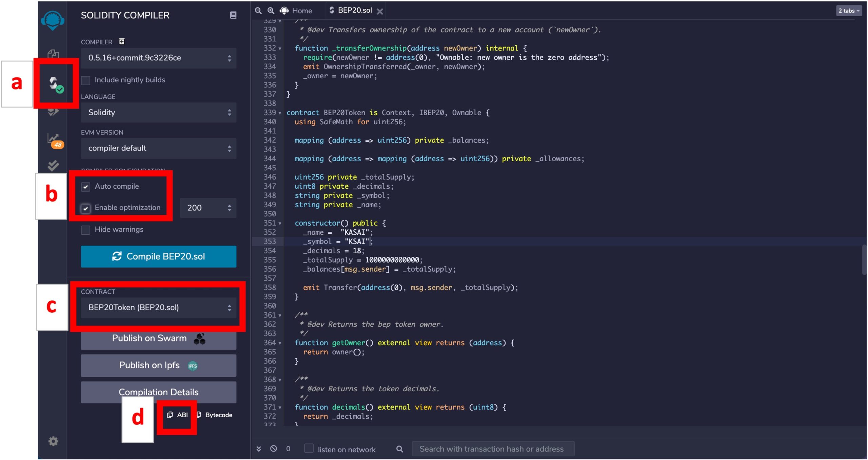Open the unit testing double-check icon

pyautogui.click(x=53, y=165)
